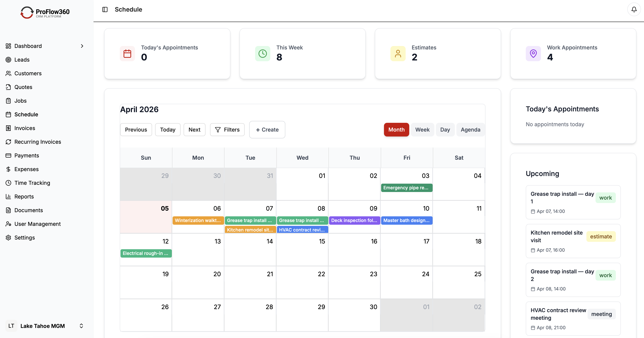Expand the Dashboard menu chevron

click(x=82, y=46)
